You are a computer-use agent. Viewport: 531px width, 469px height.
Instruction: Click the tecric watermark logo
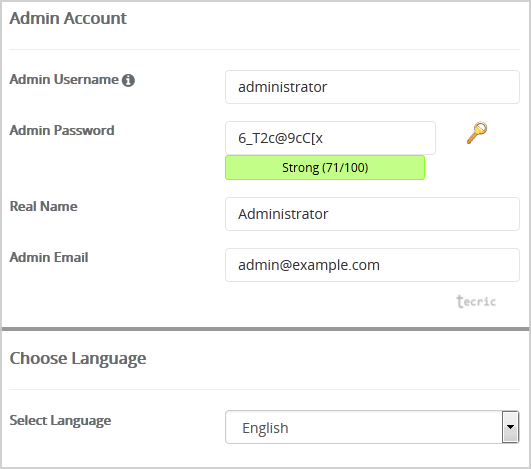click(x=476, y=301)
